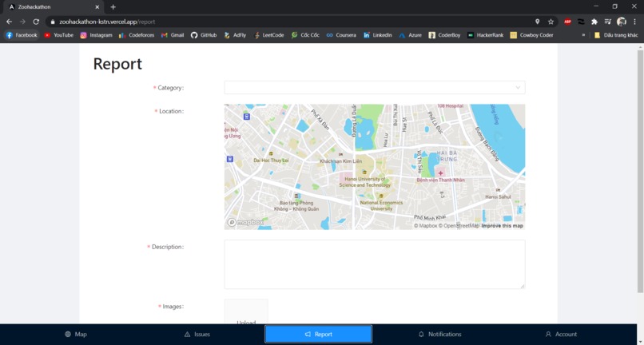Click the 108 Hospital label on map

coord(450,106)
